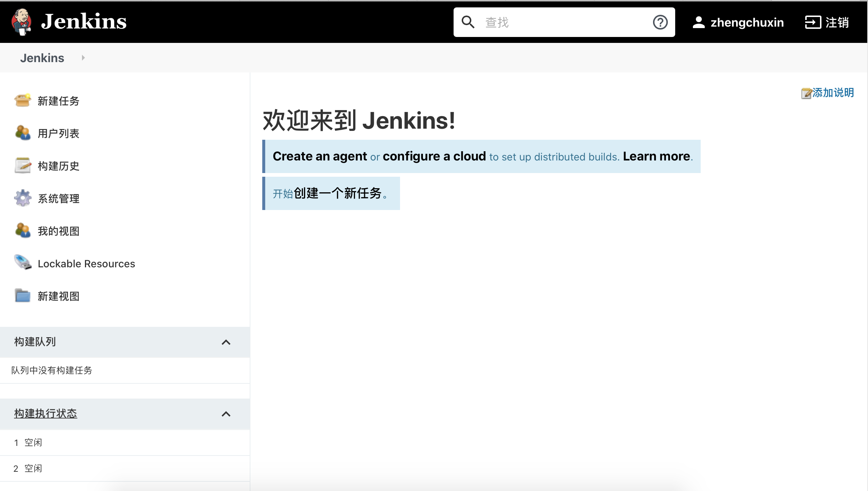
Task: Click the 我的视图 people icon
Action: 23,231
